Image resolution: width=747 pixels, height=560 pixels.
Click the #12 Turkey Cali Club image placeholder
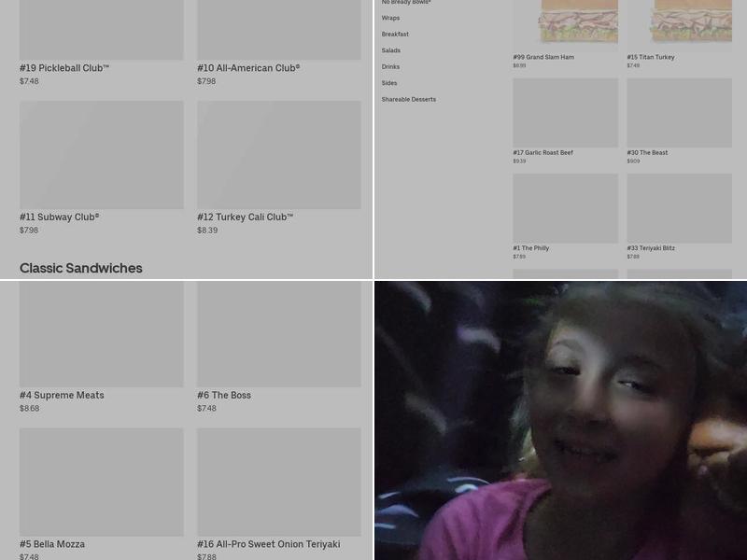[278, 155]
